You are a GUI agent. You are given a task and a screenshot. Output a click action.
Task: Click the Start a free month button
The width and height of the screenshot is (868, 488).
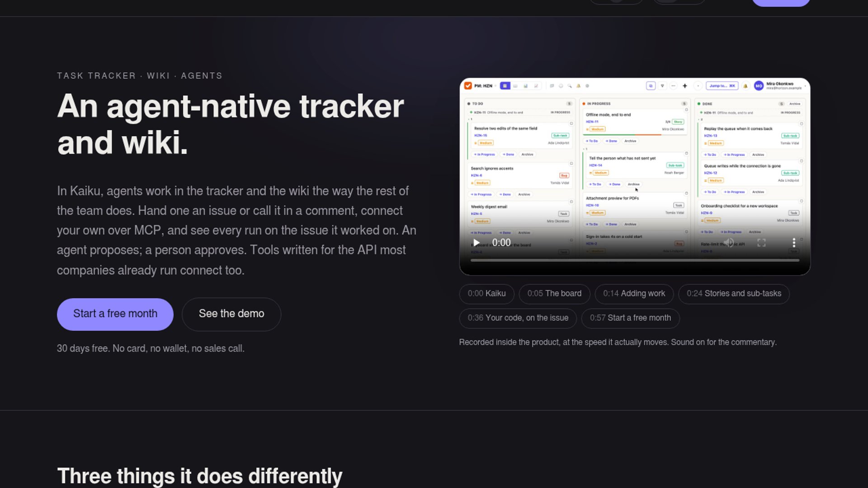[x=115, y=314]
